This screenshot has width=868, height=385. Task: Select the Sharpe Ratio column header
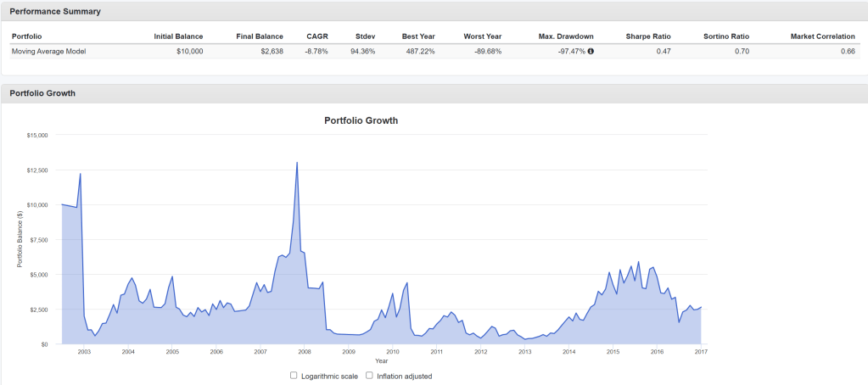pyautogui.click(x=648, y=36)
